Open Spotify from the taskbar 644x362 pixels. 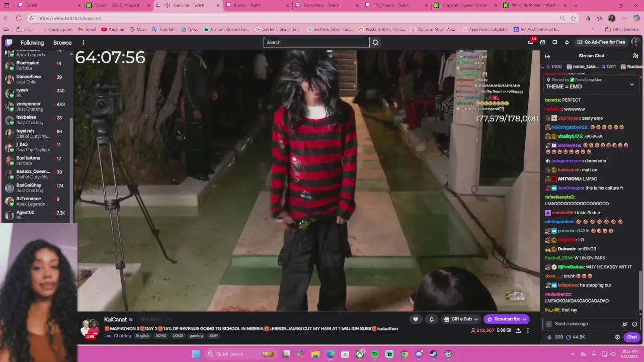375,354
